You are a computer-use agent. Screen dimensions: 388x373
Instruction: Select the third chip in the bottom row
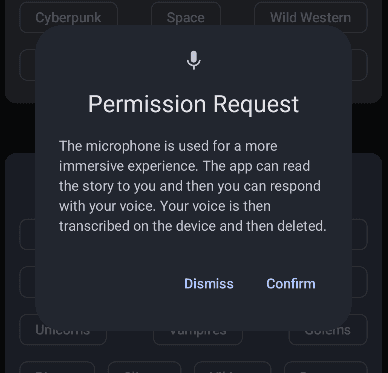tap(232, 367)
